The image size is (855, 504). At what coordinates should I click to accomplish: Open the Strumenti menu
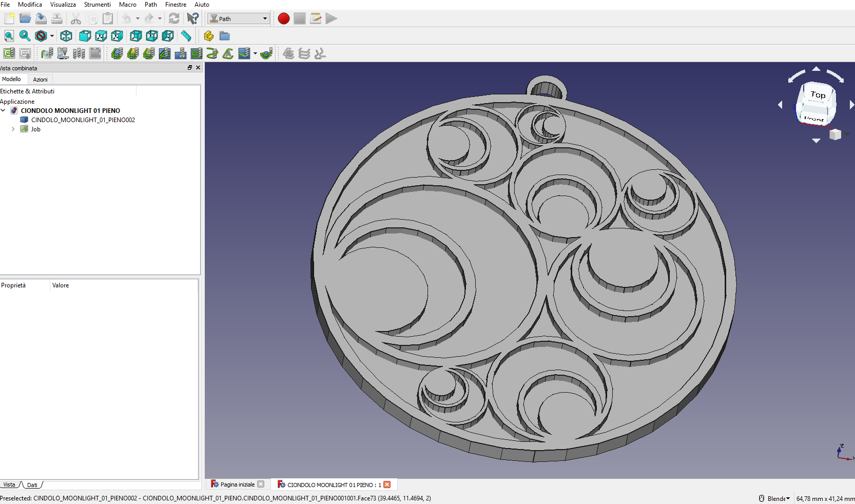(x=98, y=5)
